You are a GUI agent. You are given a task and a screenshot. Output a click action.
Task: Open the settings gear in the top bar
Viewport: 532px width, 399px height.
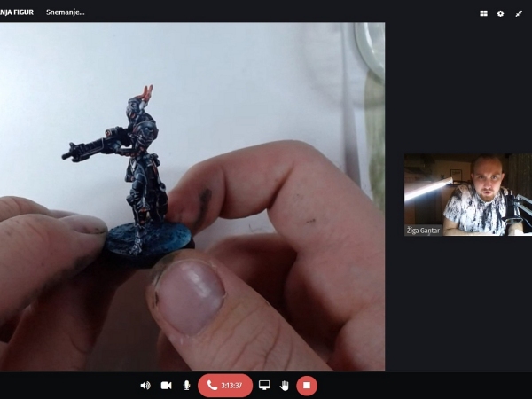(x=500, y=13)
